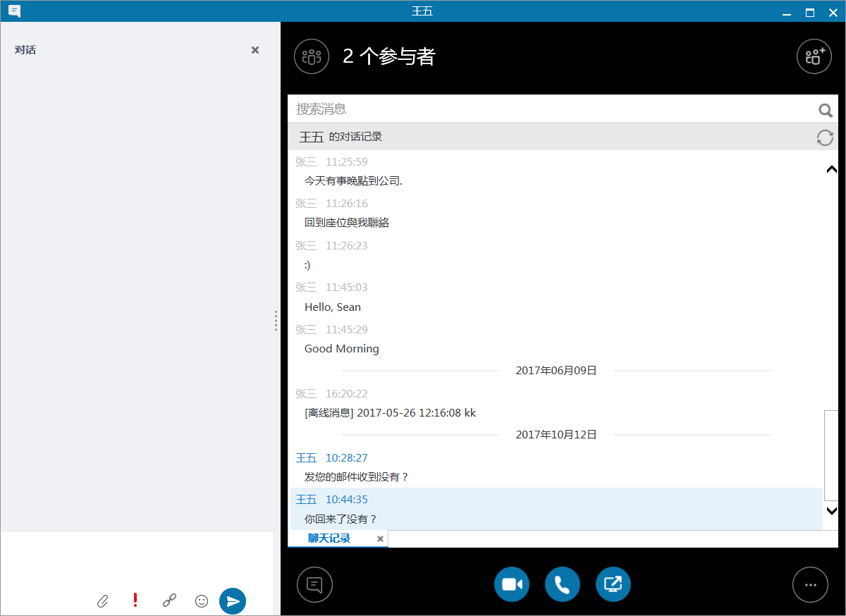Close the 王五 window
Viewport: 846px width, 616px height.
[x=833, y=12]
